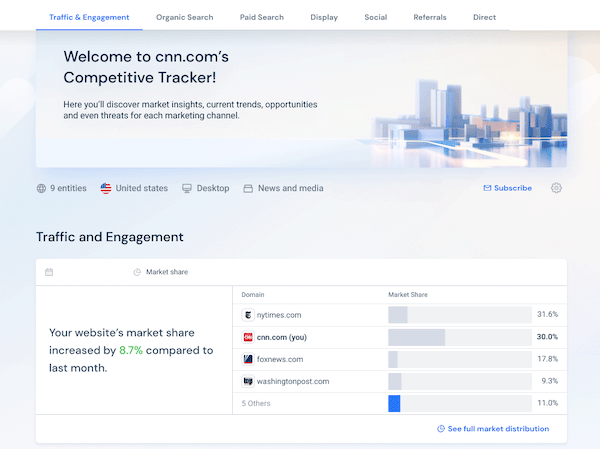The height and width of the screenshot is (449, 600).
Task: Click the News and media category icon
Action: pos(248,188)
